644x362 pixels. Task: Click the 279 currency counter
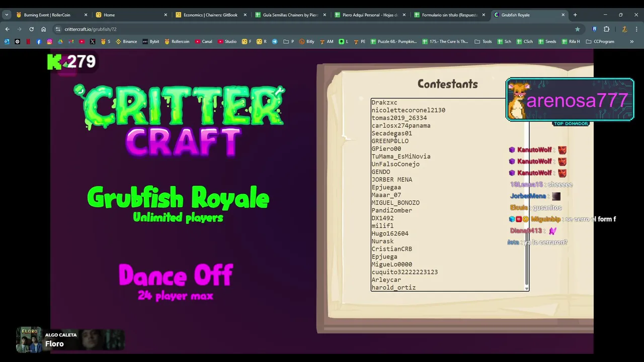tap(71, 62)
